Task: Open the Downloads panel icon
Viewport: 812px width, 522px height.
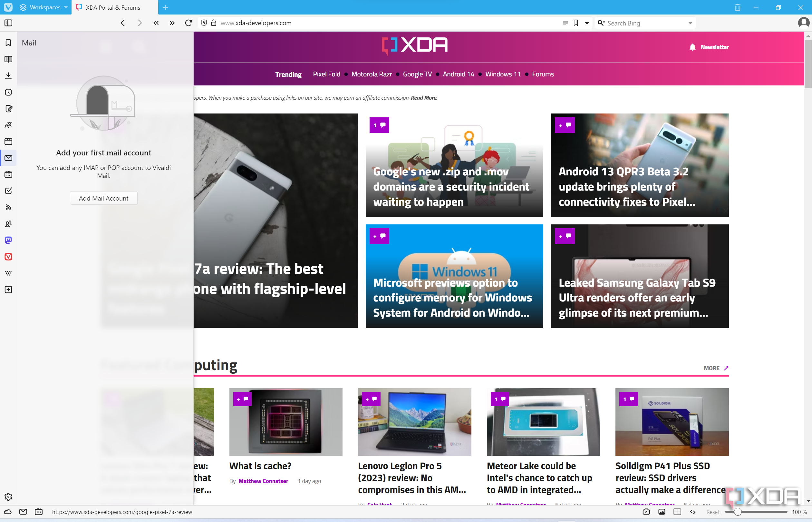Action: coord(8,75)
